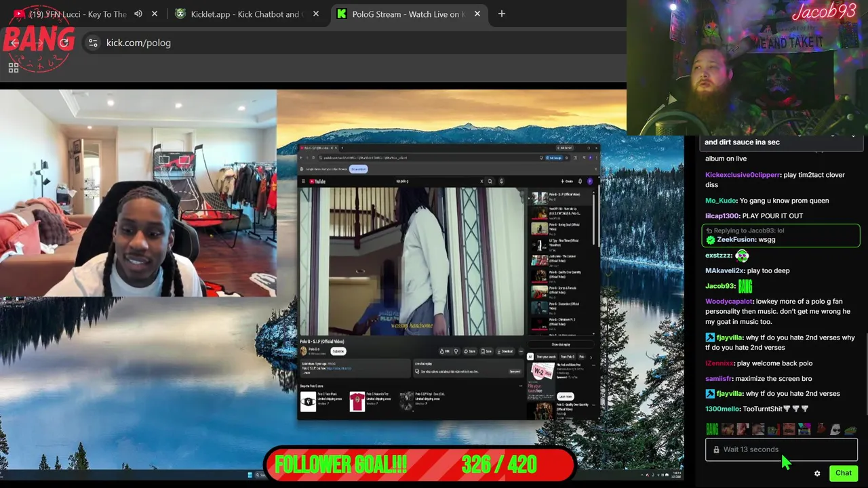
Task: Like the S.I.P video
Action: click(444, 351)
